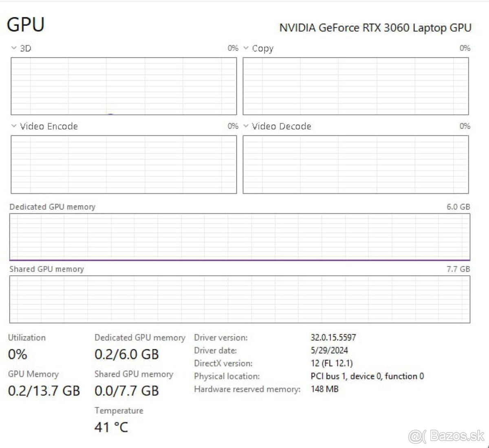
Task: Click the GPU page heading
Action: (26, 24)
